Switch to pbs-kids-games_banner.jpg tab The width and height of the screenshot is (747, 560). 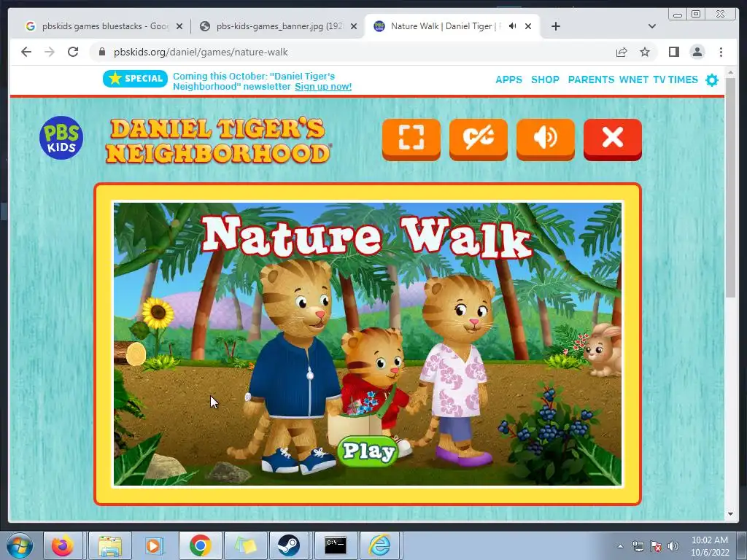(x=278, y=26)
